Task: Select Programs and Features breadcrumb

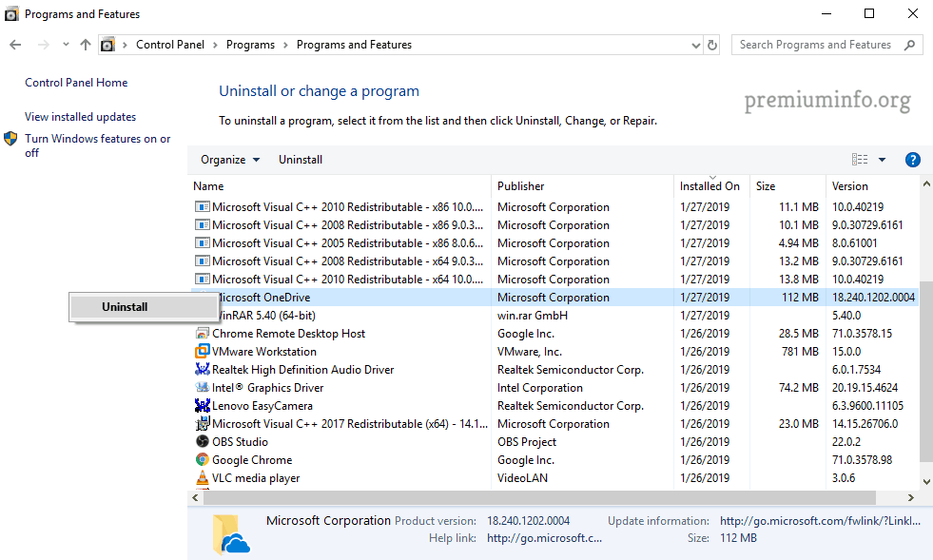Action: [354, 45]
